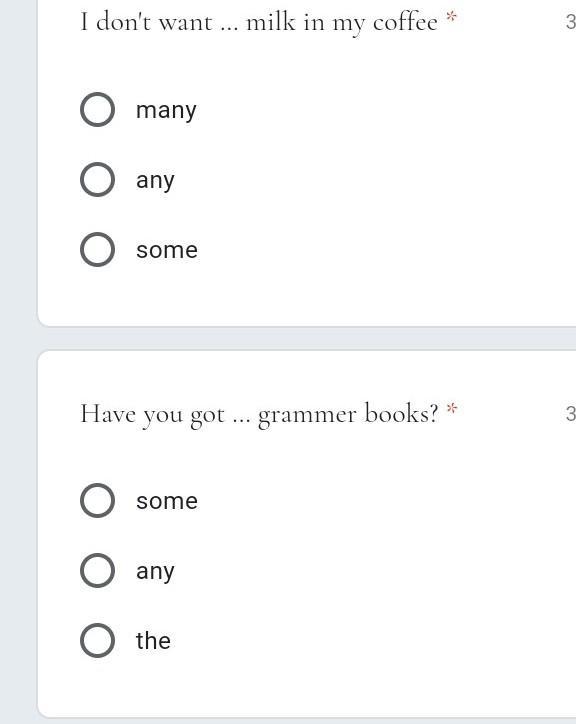Click the question text "I don't want ... milk"
The image size is (576, 724).
pyautogui.click(x=188, y=22)
